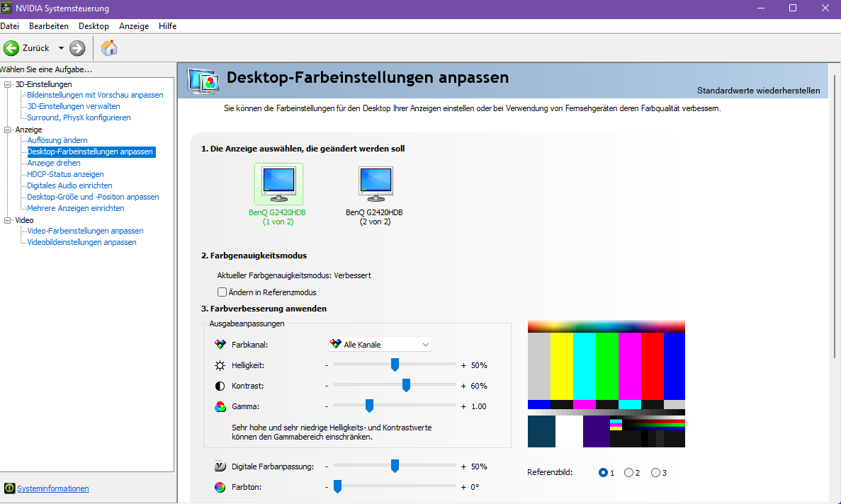Image resolution: width=841 pixels, height=504 pixels.
Task: Click the Farbkanal RGB icon
Action: pos(220,345)
